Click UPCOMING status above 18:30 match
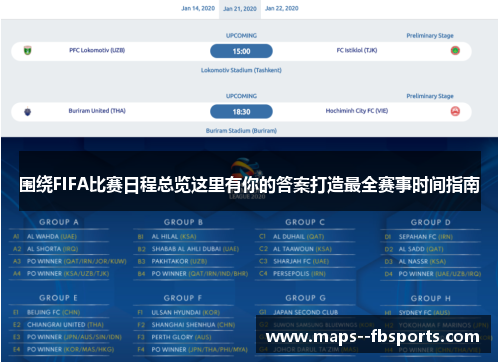Screen dimensions: 500x362 (x=241, y=96)
